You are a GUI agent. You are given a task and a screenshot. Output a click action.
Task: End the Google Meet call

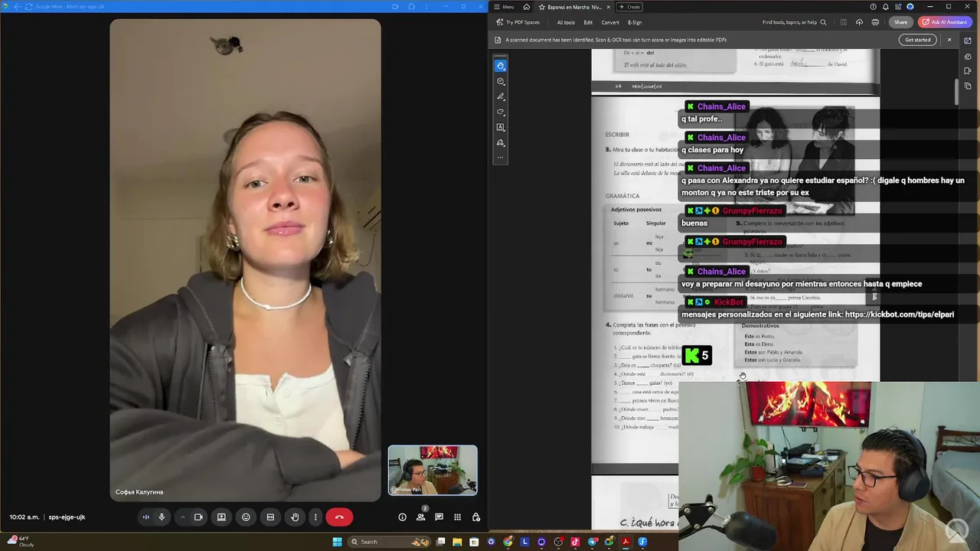point(339,517)
